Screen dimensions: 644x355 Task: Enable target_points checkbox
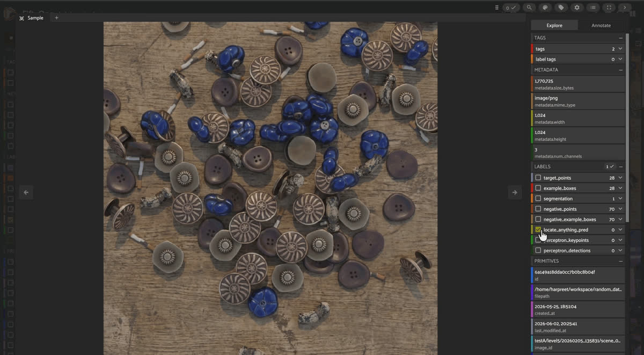[538, 178]
